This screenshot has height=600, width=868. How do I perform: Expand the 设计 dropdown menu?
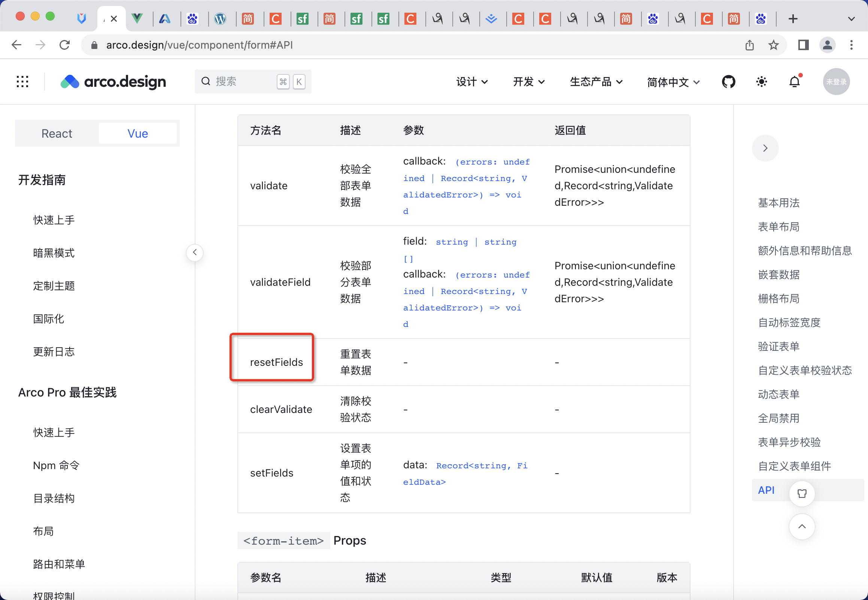click(x=471, y=82)
